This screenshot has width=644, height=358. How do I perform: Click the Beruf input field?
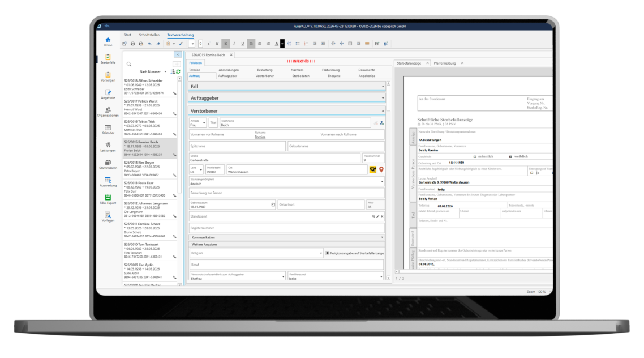pos(286,265)
